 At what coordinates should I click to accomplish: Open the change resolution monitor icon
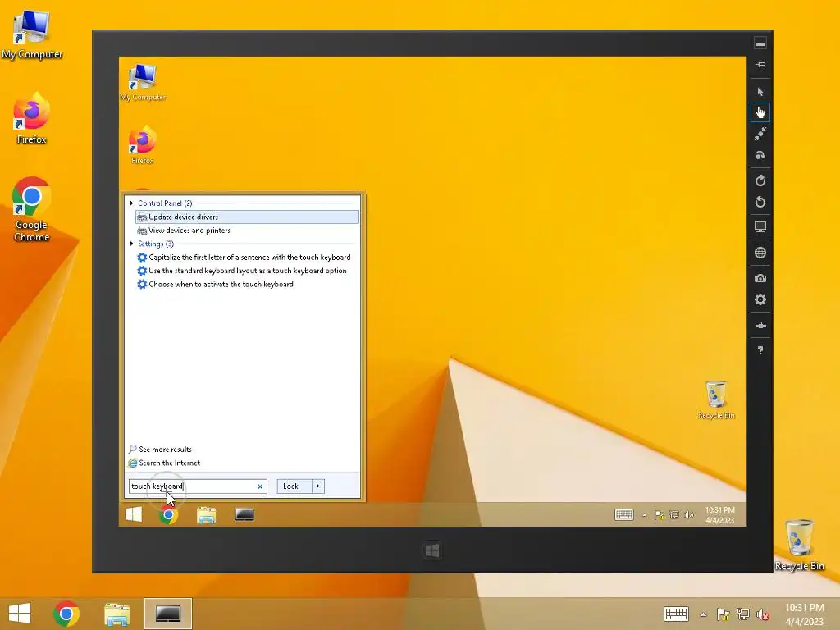[760, 227]
